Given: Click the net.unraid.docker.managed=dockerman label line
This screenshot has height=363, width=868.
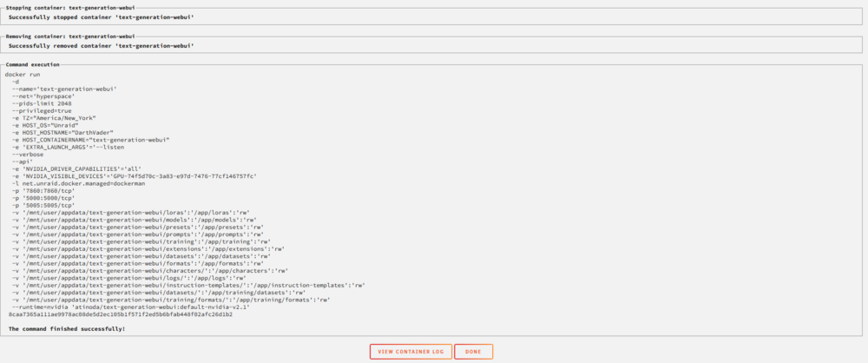Looking at the screenshot, I should (79, 183).
